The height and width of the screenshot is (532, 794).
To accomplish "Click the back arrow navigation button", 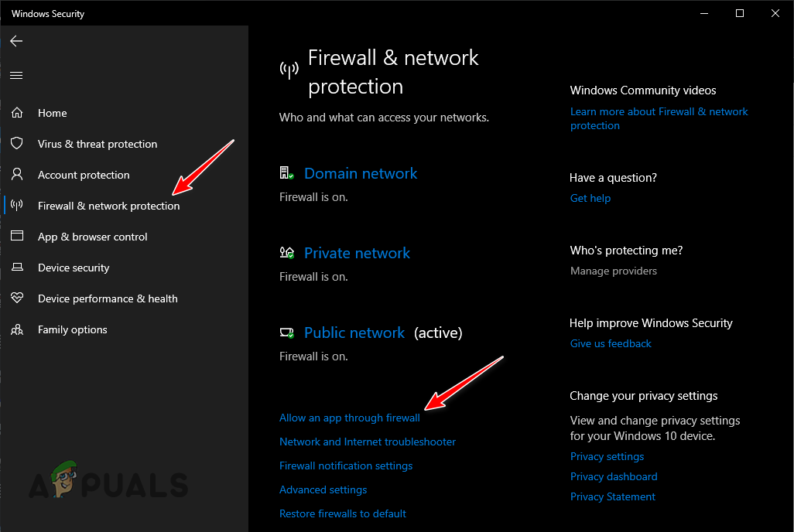I will click(x=16, y=41).
